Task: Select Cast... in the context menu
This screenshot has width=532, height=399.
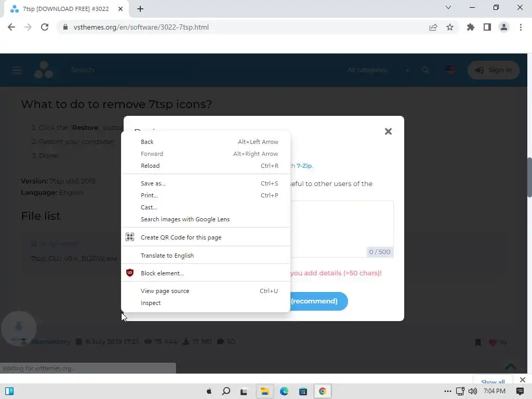Action: (x=206, y=207)
